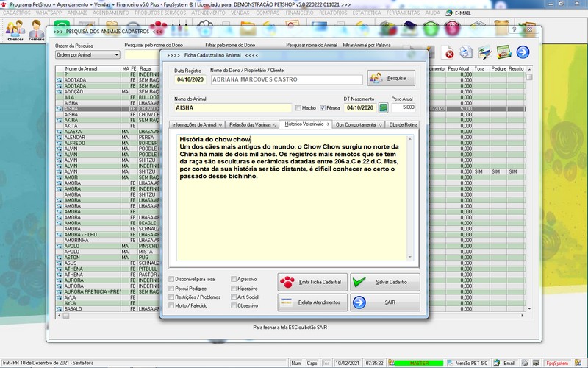This screenshot has height=368, width=588.
Task: Click the red X delete document icon
Action: (448, 52)
